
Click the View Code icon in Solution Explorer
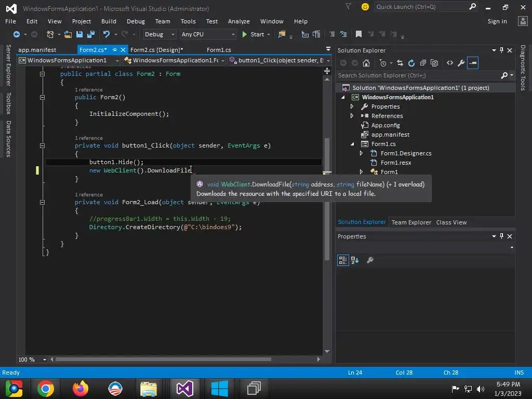tap(450, 63)
